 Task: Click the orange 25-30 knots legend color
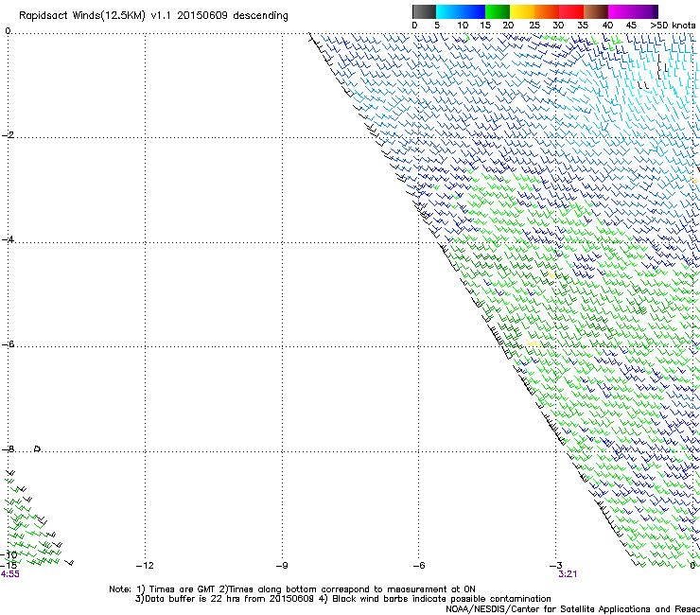point(547,11)
